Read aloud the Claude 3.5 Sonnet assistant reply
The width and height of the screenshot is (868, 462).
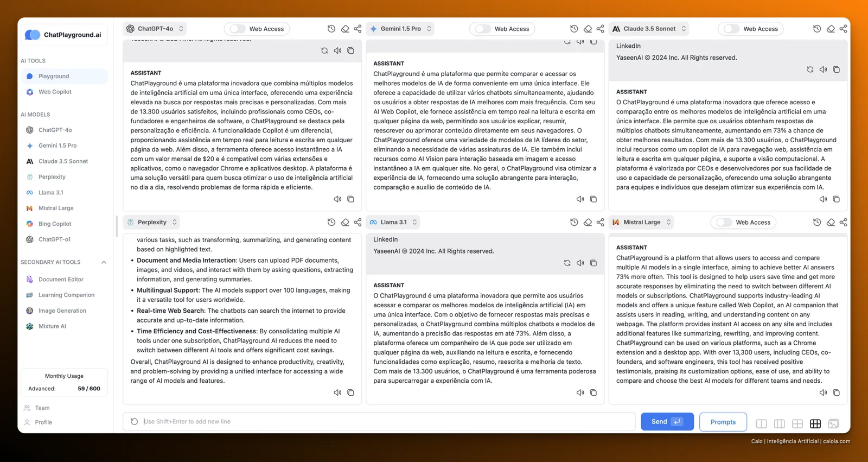click(x=823, y=199)
